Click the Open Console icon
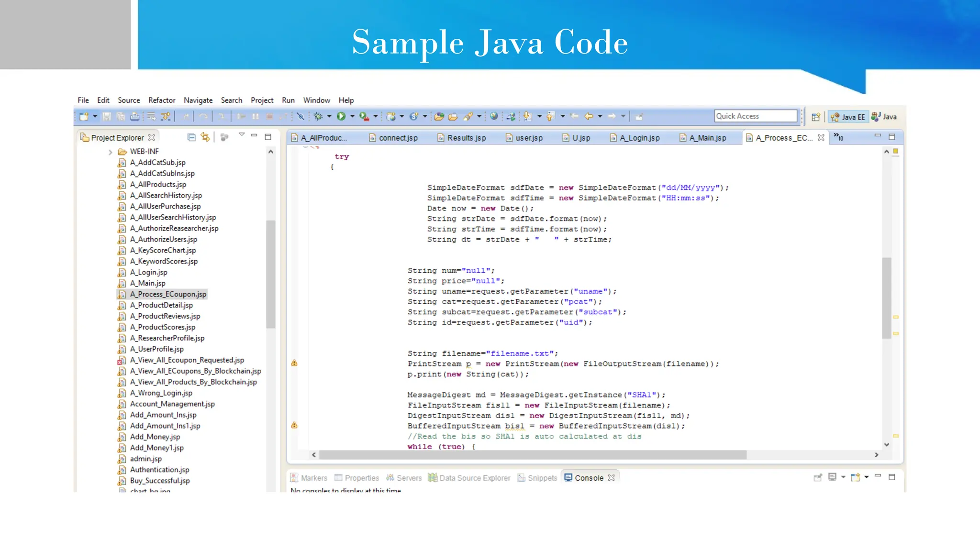 pos(856,477)
